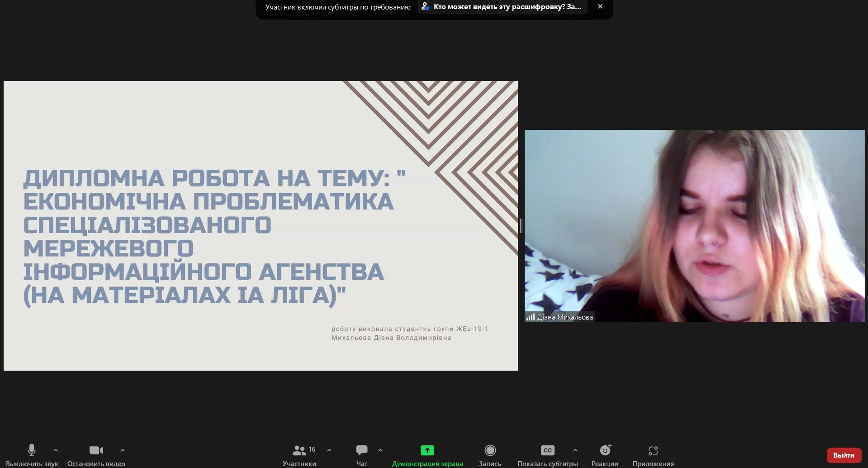Open Чат chat panel
This screenshot has width=868, height=468.
pos(362,455)
